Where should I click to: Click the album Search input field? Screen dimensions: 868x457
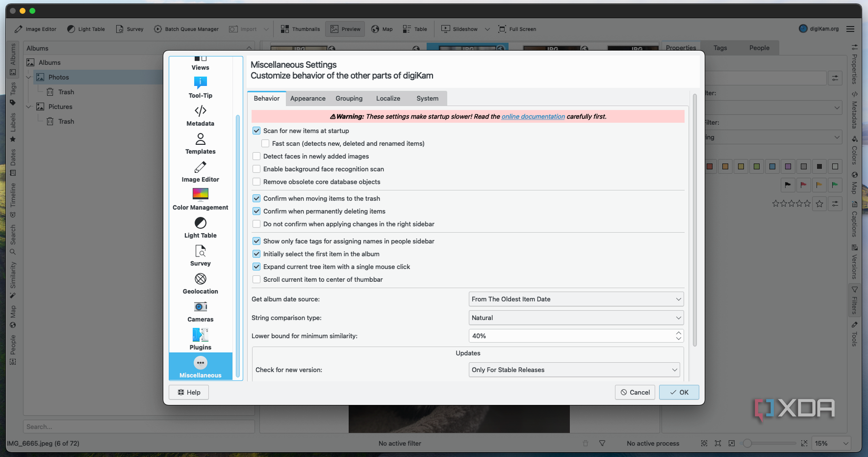(139, 426)
